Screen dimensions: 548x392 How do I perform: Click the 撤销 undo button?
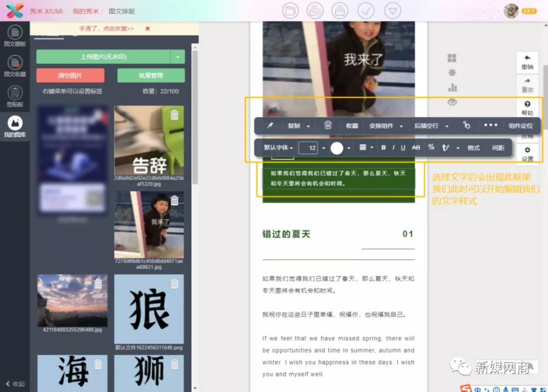point(527,62)
